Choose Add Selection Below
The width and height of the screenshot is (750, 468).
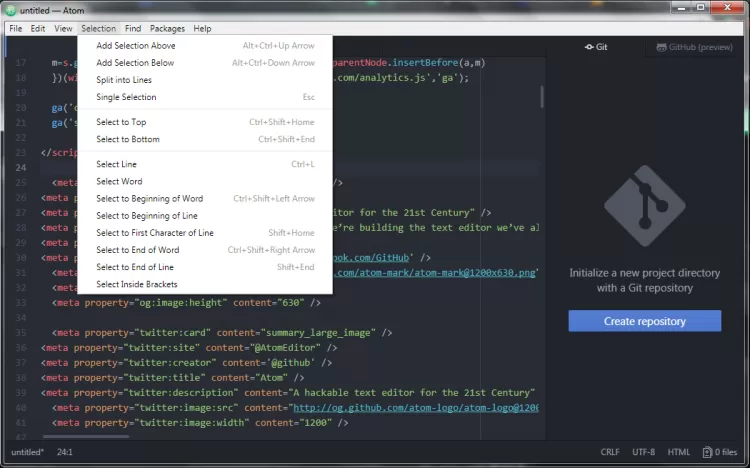tap(205, 63)
